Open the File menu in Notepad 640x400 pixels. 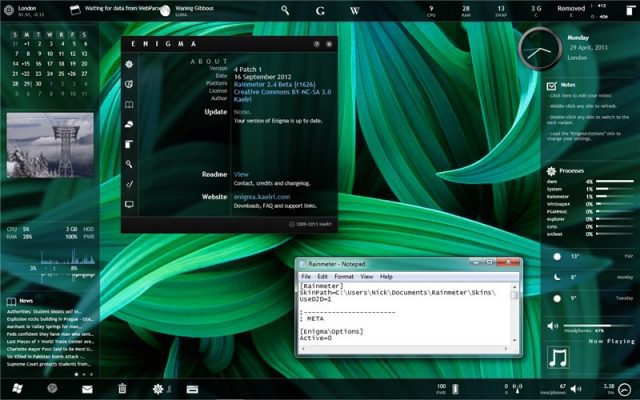[306, 276]
